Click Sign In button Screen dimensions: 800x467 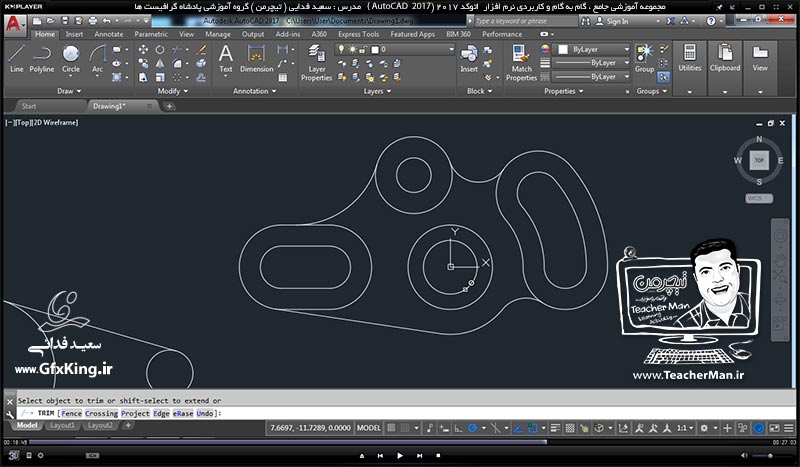[x=613, y=21]
